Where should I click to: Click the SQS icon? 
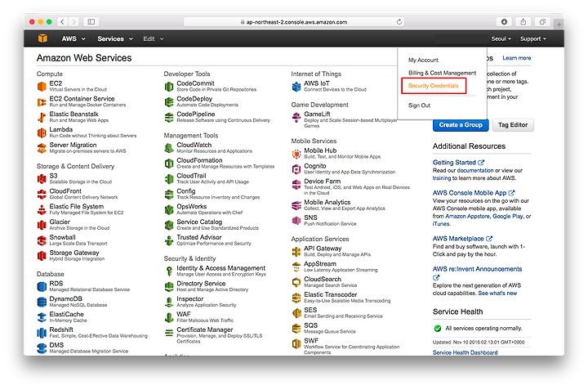(x=296, y=329)
